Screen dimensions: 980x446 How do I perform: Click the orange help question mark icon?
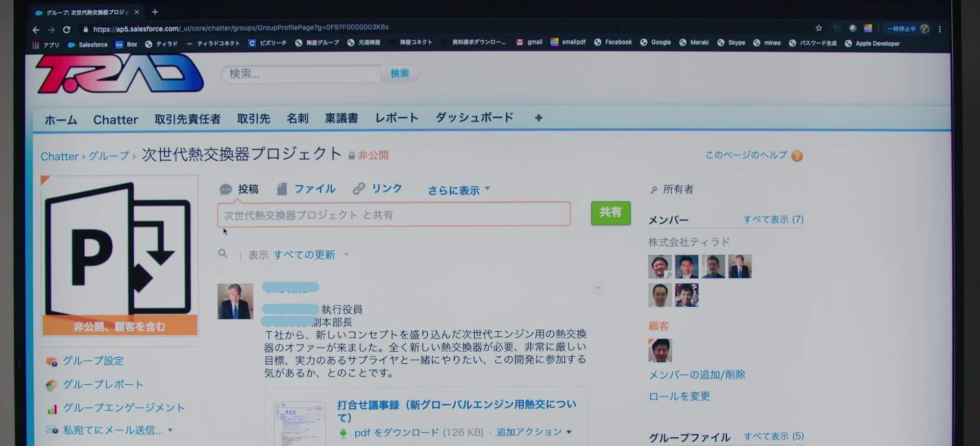coord(797,156)
